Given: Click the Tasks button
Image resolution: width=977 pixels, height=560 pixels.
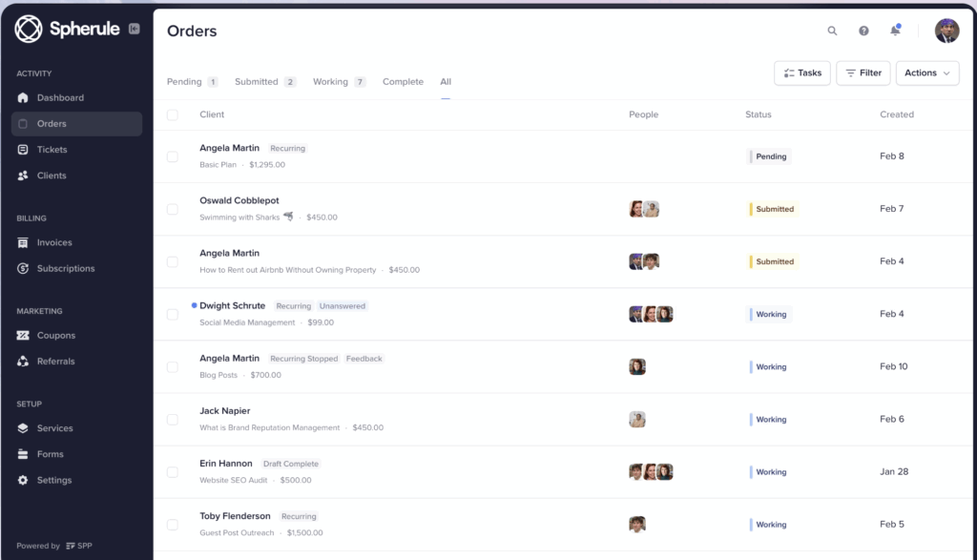Looking at the screenshot, I should 801,73.
